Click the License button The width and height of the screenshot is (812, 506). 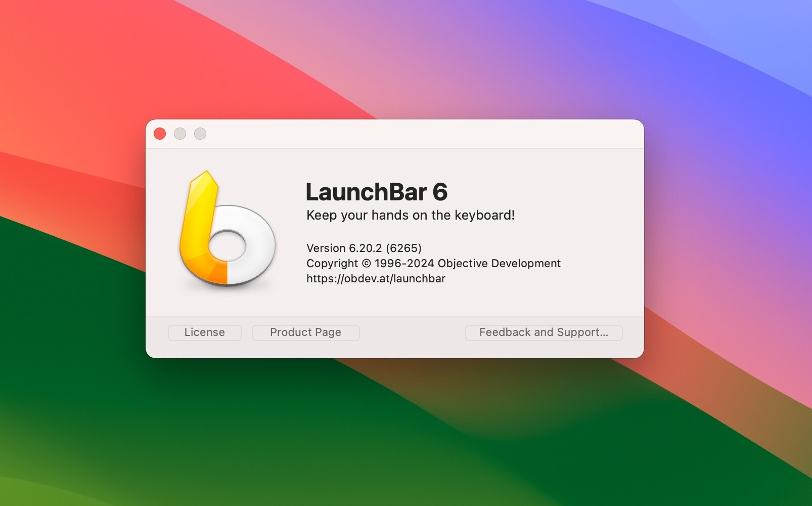pos(204,332)
